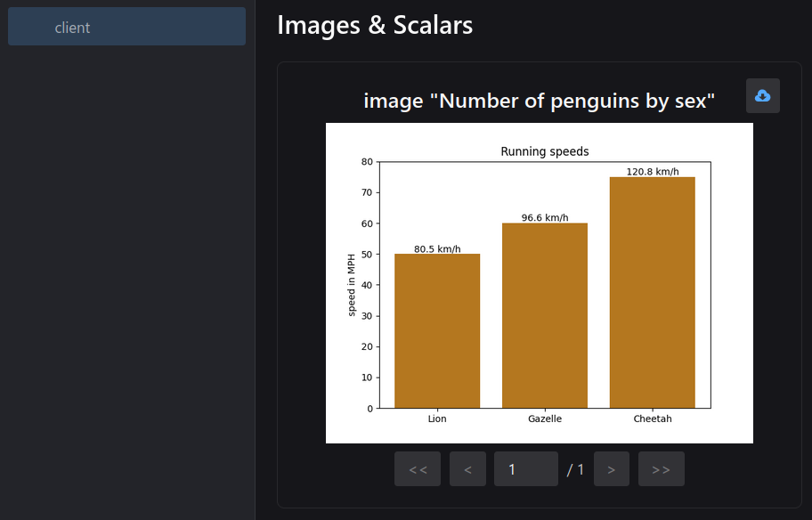Click the "Number of penguins by sex" title
812x520 pixels.
[x=540, y=101]
